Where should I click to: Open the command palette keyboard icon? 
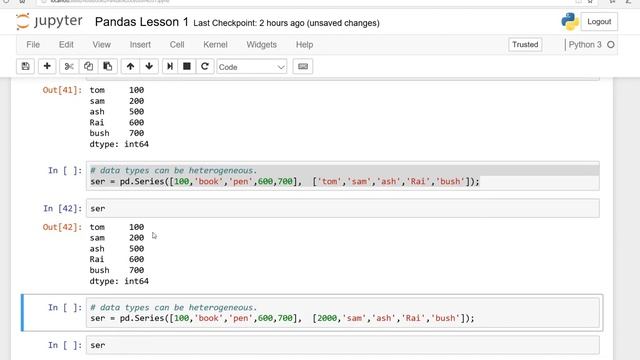303,67
